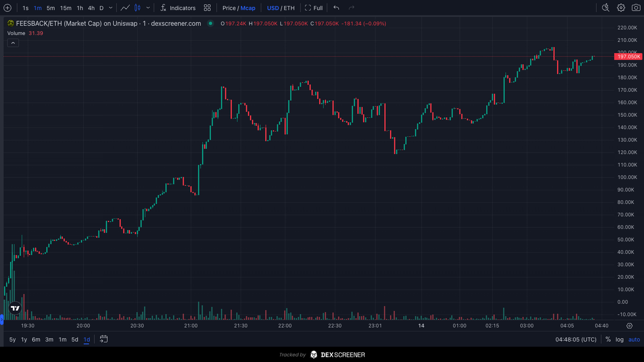Redo the chart action
Screen dimensions: 644x362
coord(352,8)
